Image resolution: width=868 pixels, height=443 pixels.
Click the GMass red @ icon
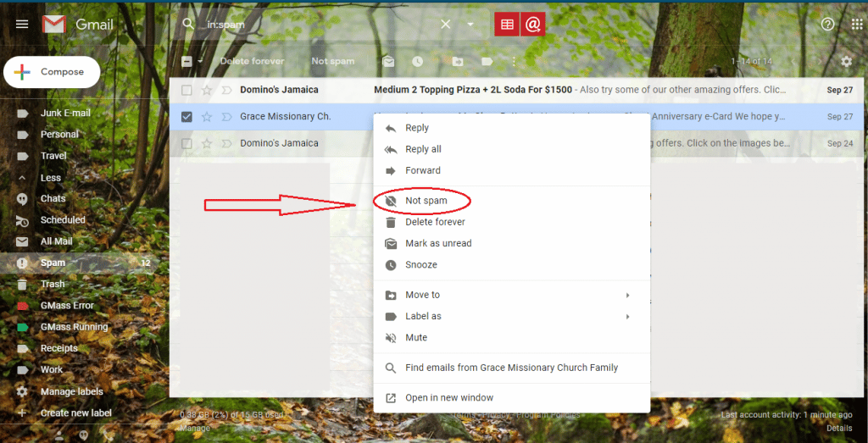pyautogui.click(x=532, y=25)
